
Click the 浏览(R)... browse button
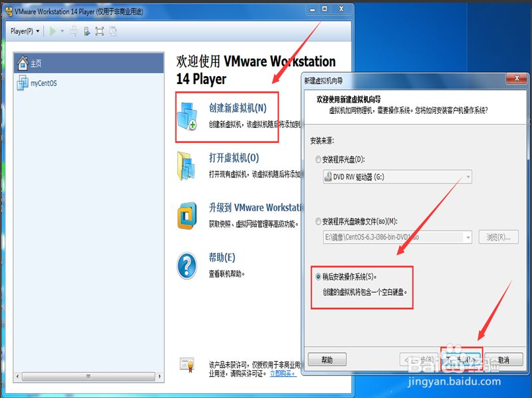click(498, 237)
